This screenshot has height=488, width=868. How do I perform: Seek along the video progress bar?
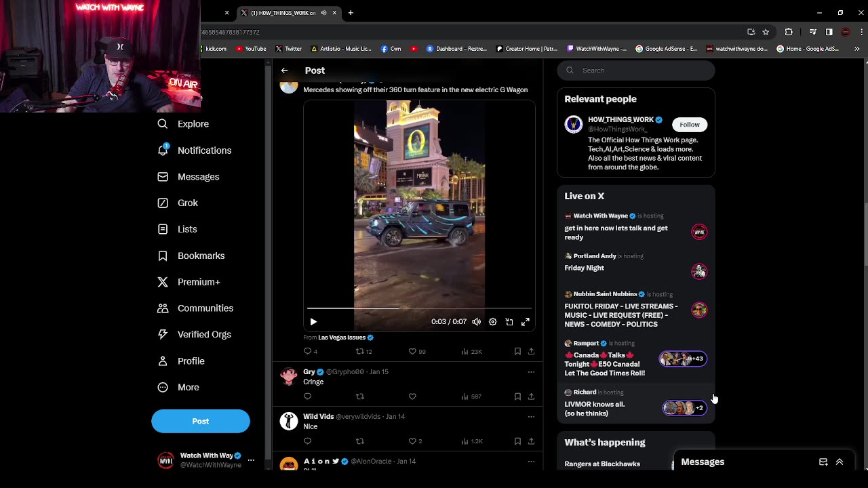point(419,308)
